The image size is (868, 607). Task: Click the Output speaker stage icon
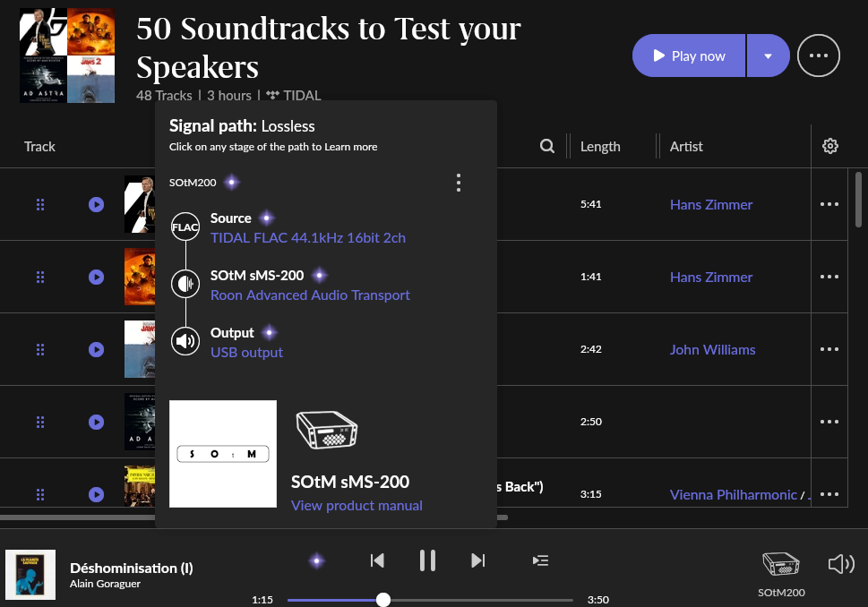[x=185, y=341]
